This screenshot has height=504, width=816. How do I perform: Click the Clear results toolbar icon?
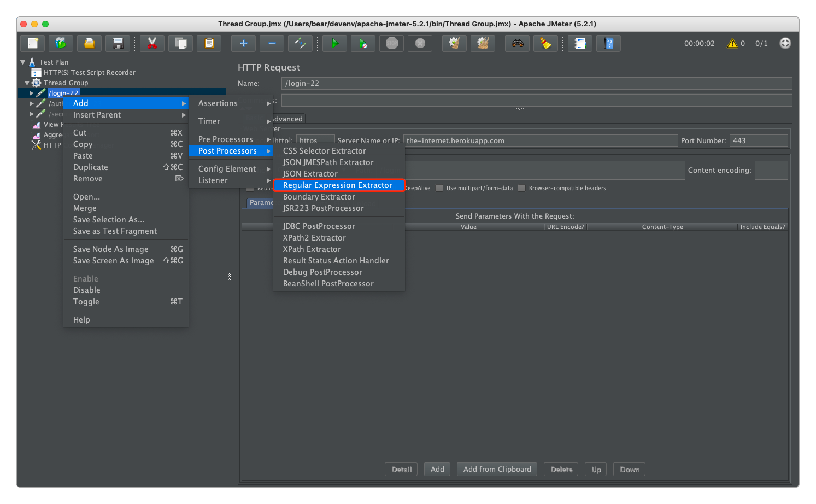tap(454, 43)
